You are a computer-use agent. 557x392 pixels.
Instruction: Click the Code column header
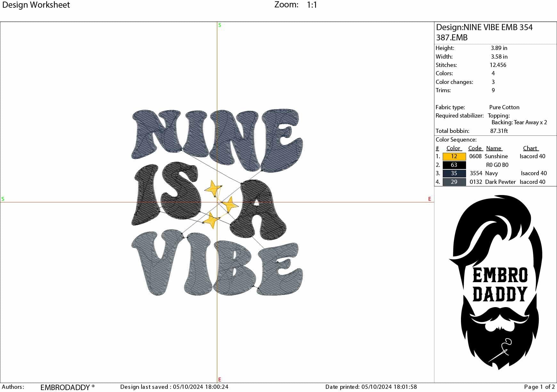point(475,148)
